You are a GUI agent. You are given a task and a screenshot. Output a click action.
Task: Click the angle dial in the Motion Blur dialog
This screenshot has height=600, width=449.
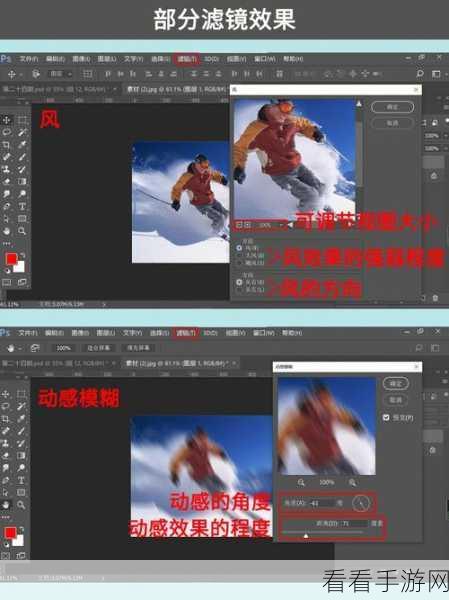click(361, 503)
